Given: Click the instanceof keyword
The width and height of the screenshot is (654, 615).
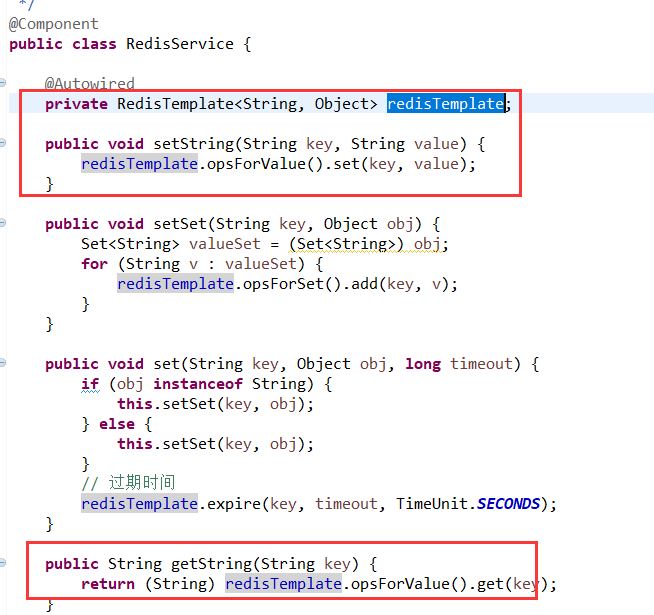Looking at the screenshot, I should point(198,384).
